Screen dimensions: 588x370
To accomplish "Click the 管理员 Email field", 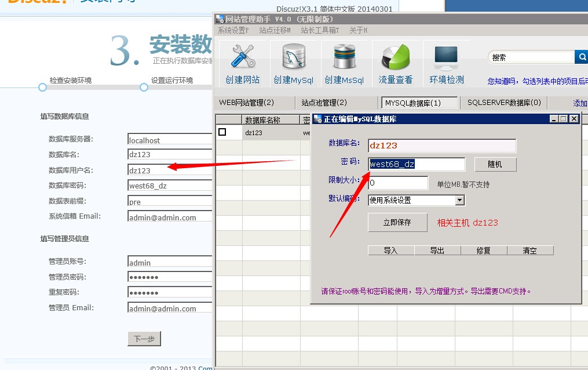I will click(170, 308).
